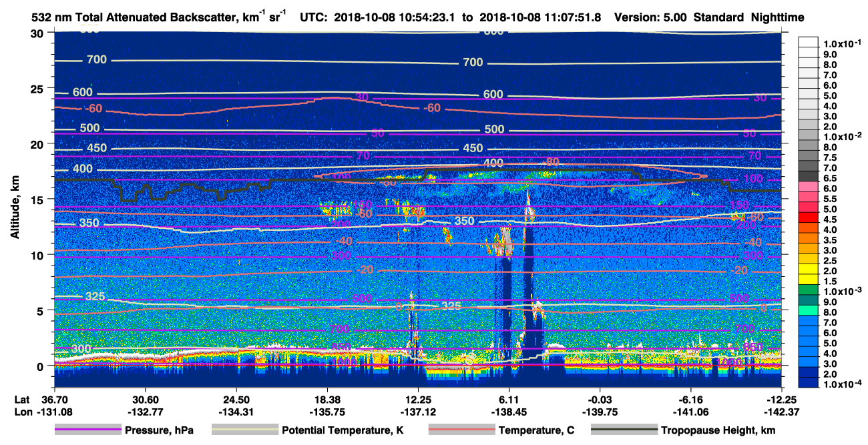
Task: Click the colorbar label '6.5'
Action: click(x=830, y=178)
